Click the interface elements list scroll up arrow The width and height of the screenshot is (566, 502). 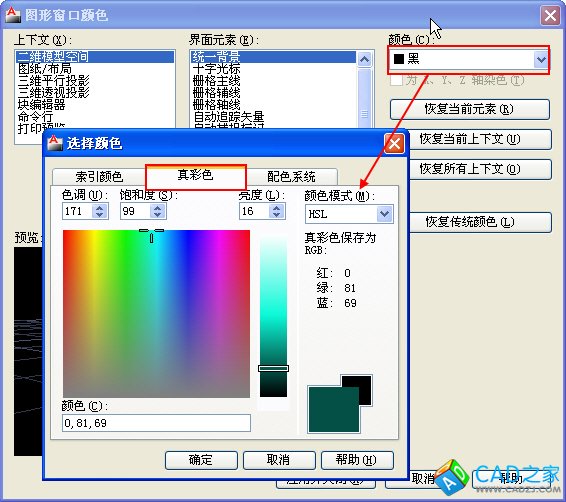coord(364,59)
